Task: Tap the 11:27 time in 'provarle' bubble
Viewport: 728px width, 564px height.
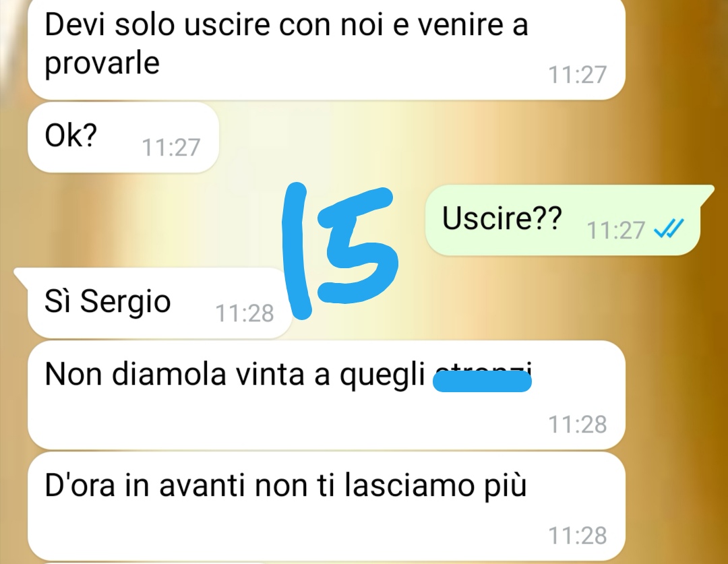Action: pyautogui.click(x=578, y=75)
